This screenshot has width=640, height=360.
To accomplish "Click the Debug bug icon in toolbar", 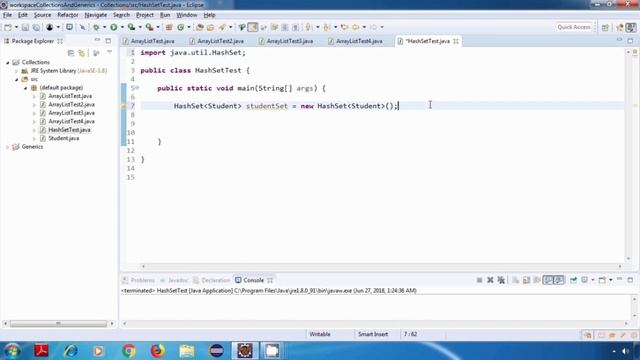I will pos(96,27).
